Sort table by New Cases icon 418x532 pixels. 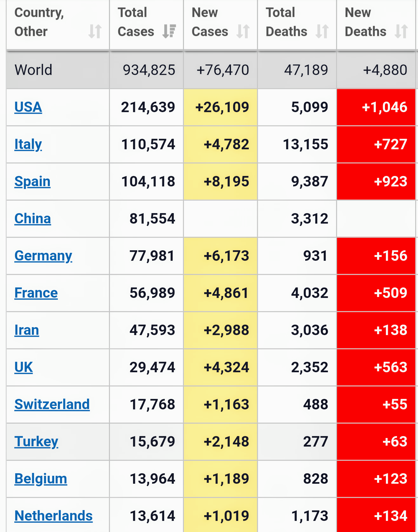pos(243,31)
